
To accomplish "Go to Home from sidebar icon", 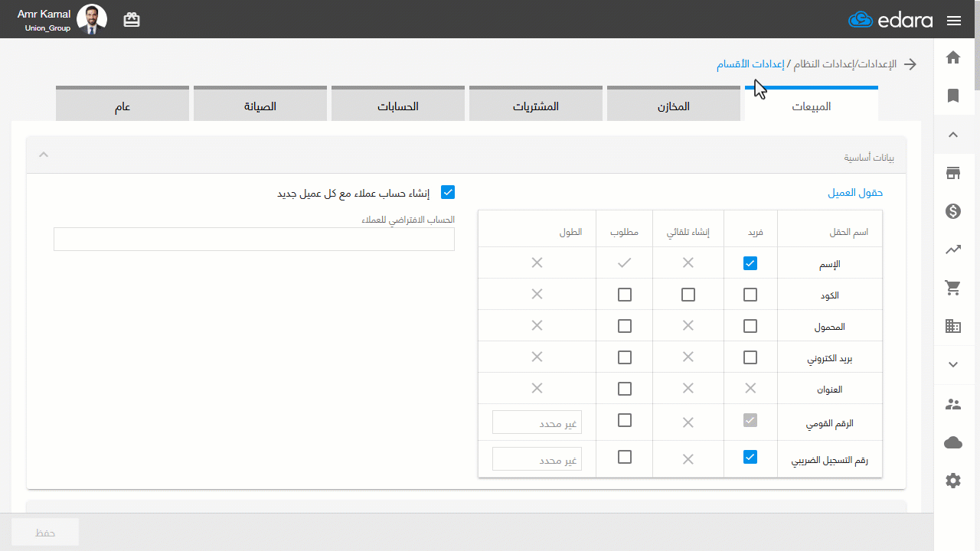I will (953, 57).
